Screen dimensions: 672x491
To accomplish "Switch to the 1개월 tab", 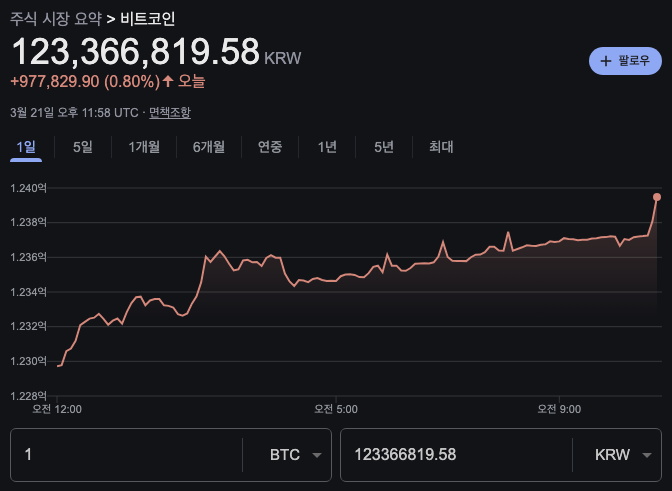I will click(x=144, y=147).
